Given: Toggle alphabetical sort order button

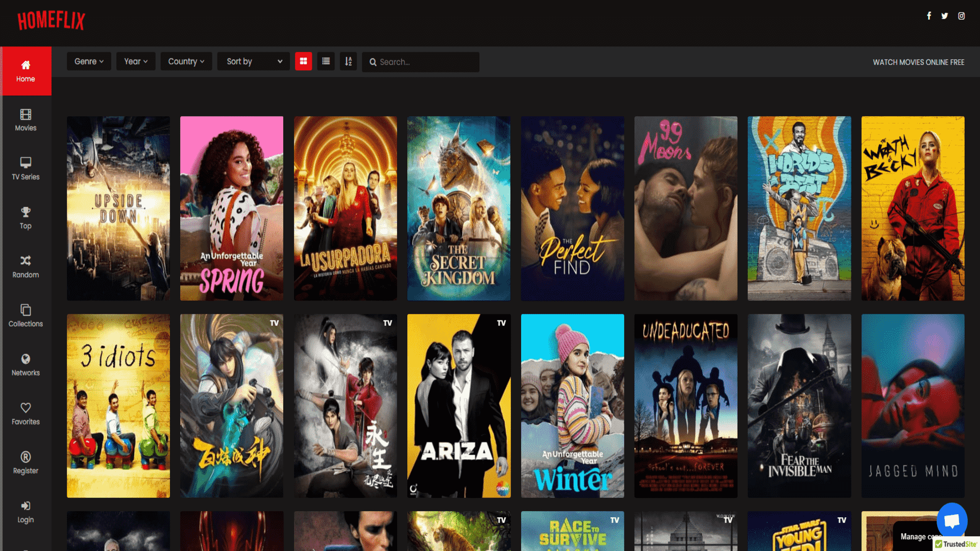Looking at the screenshot, I should click(348, 61).
